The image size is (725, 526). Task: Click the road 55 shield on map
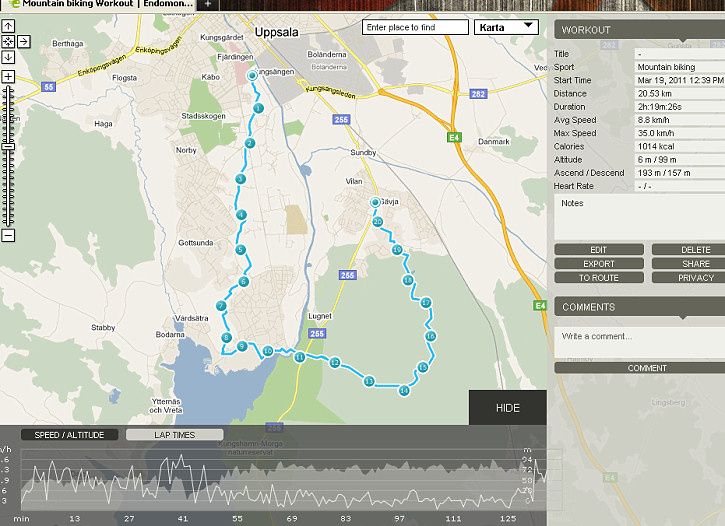click(49, 86)
